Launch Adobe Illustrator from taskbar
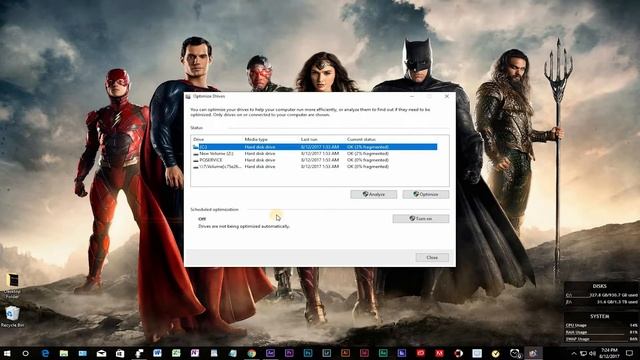640x360 pixels. pyautogui.click(x=345, y=353)
